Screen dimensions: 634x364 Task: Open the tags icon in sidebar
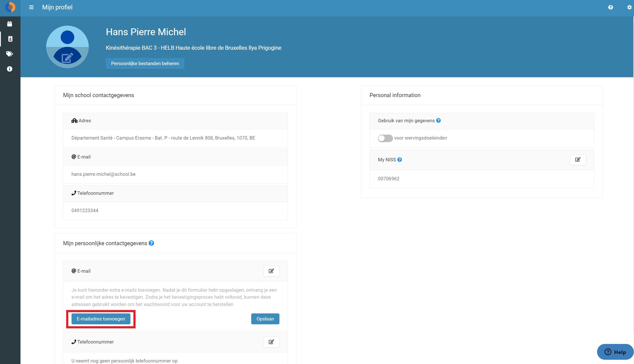(10, 54)
